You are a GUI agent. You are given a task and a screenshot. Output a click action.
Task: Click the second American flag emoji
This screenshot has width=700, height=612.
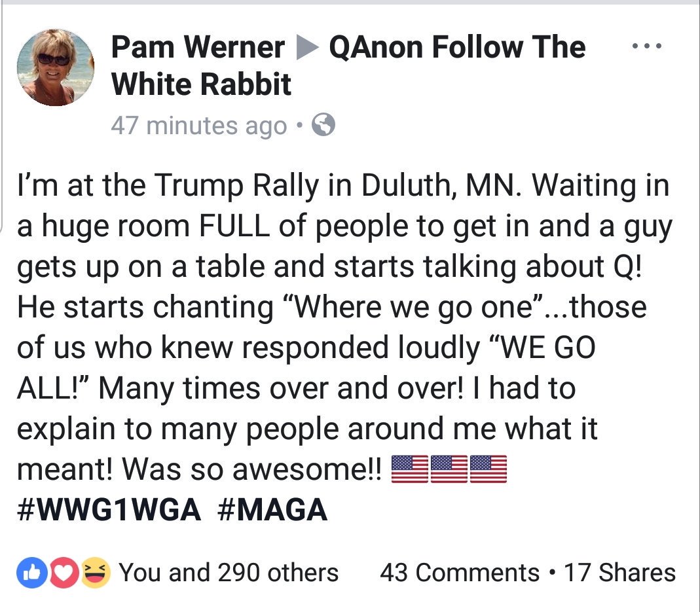tap(449, 469)
